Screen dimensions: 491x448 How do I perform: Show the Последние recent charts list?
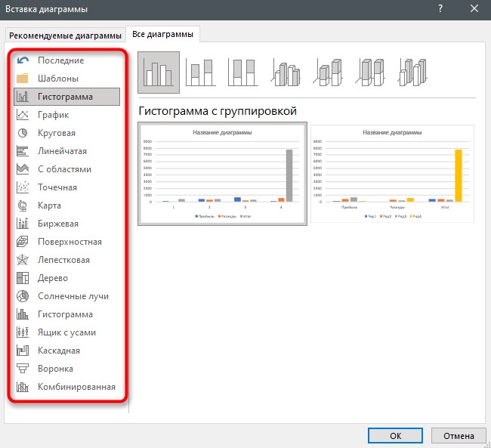pos(66,60)
